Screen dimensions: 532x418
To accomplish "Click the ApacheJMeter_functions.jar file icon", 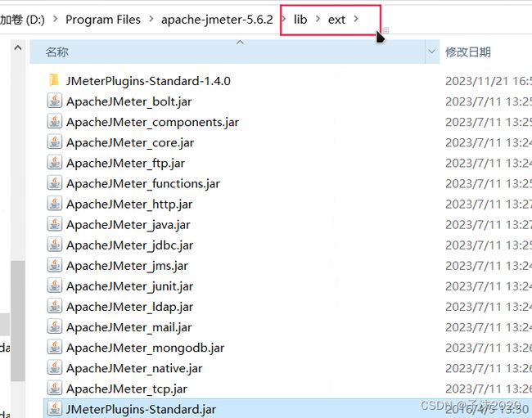I will click(x=54, y=183).
